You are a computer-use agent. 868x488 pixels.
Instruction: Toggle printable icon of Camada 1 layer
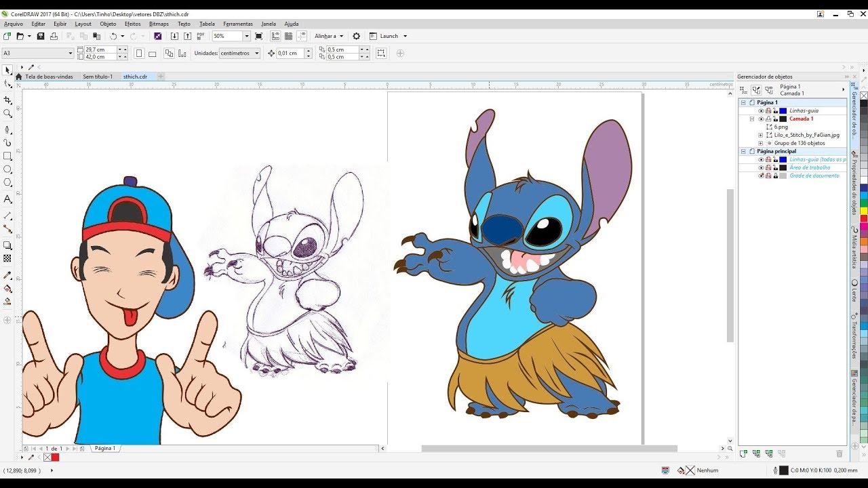click(768, 119)
